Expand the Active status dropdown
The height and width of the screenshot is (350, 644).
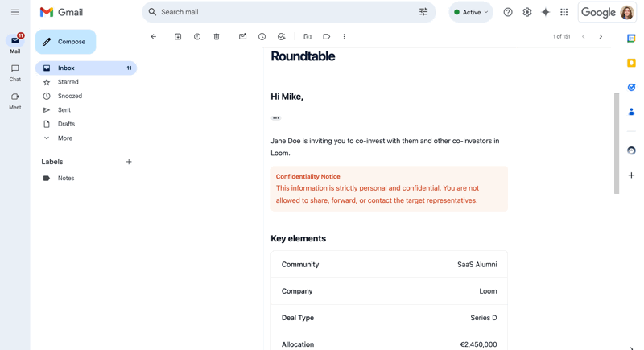[471, 12]
